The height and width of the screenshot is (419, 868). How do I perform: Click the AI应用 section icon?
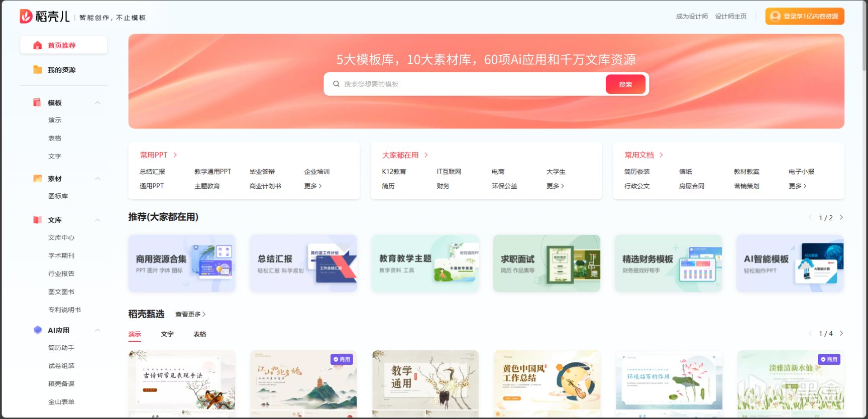point(37,330)
